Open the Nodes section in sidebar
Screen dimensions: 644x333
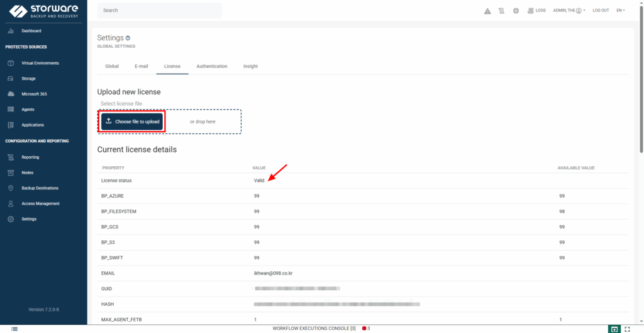[x=27, y=172]
